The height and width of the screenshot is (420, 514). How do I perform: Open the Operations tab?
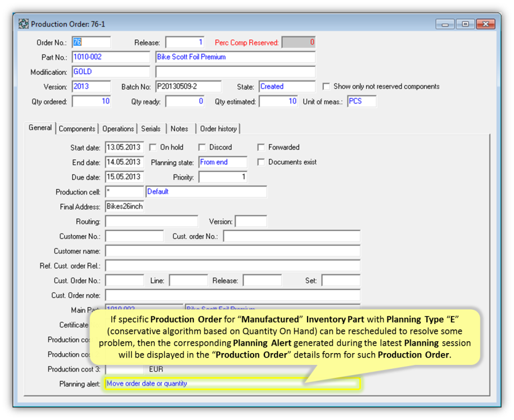point(118,129)
